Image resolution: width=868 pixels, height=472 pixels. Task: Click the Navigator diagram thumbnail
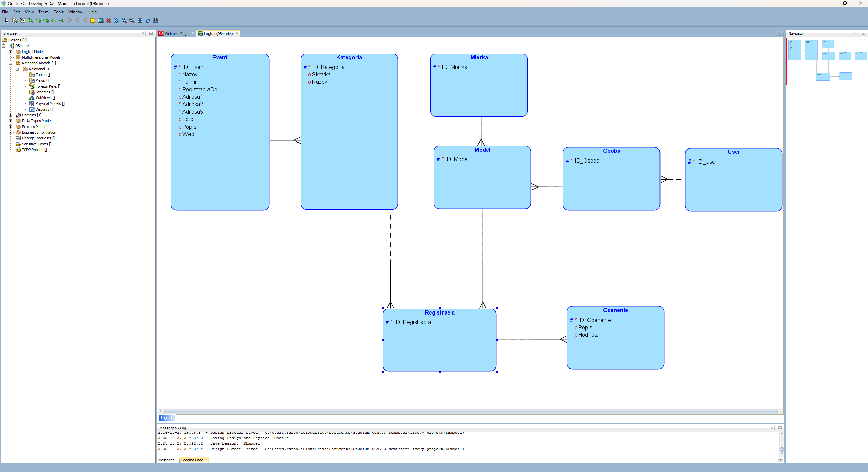click(x=826, y=61)
